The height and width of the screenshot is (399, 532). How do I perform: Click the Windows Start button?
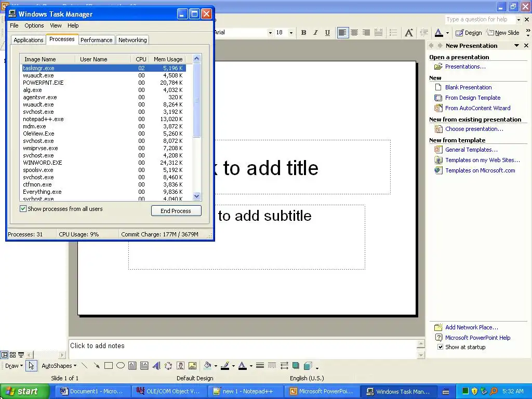point(24,392)
